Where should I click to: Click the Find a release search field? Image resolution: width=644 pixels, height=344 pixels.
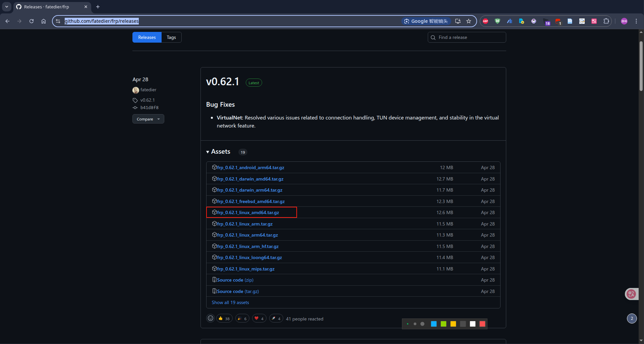[467, 37]
